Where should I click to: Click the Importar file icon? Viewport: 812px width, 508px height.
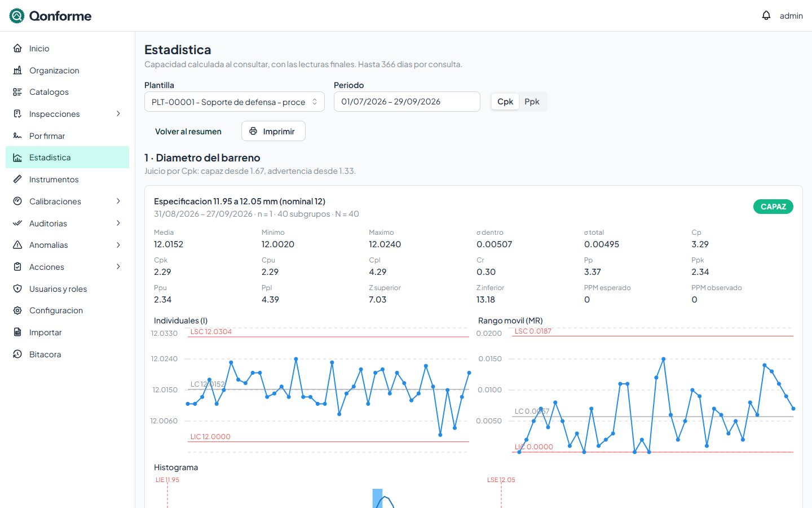pyautogui.click(x=17, y=332)
